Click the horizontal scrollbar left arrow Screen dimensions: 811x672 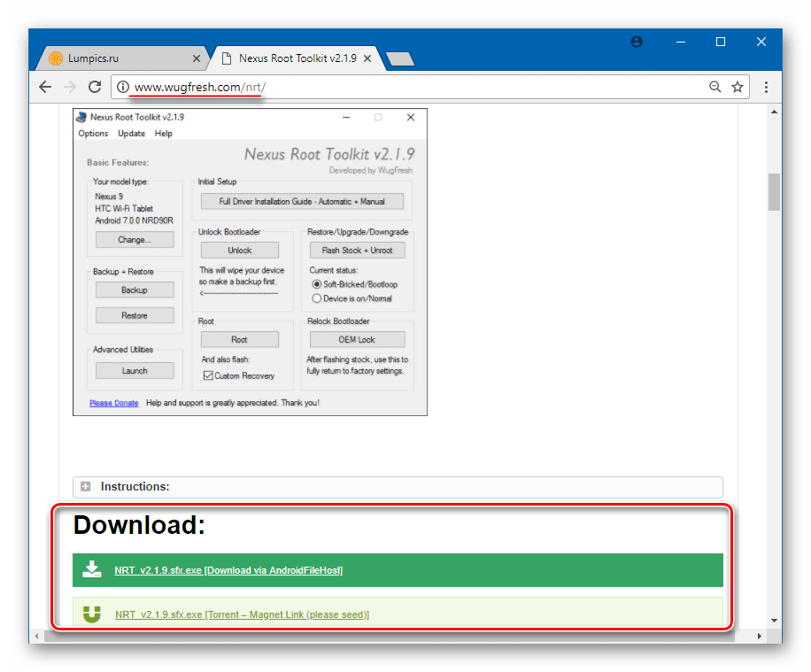click(x=36, y=636)
